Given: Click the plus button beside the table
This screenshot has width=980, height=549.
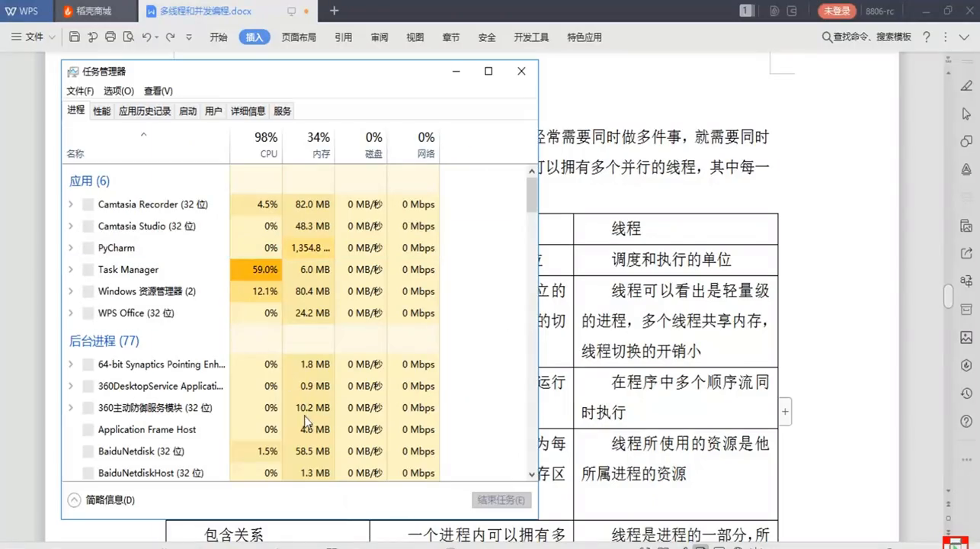Looking at the screenshot, I should [785, 412].
